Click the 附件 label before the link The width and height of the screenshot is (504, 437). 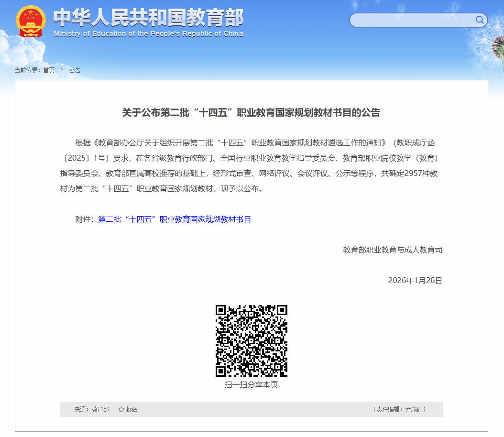click(85, 219)
